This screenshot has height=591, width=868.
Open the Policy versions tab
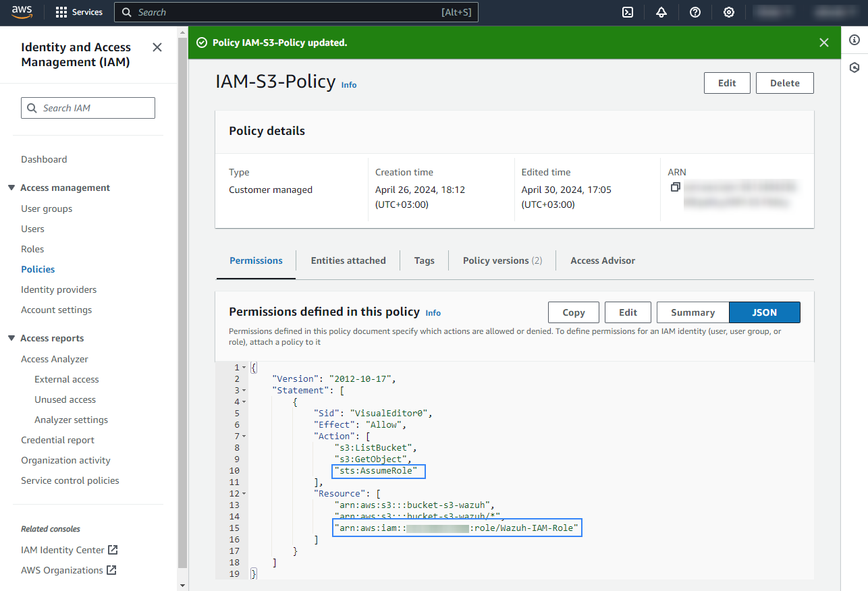[502, 260]
